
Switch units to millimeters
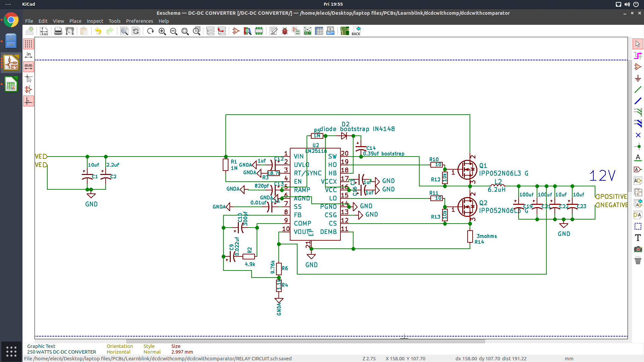(x=29, y=66)
